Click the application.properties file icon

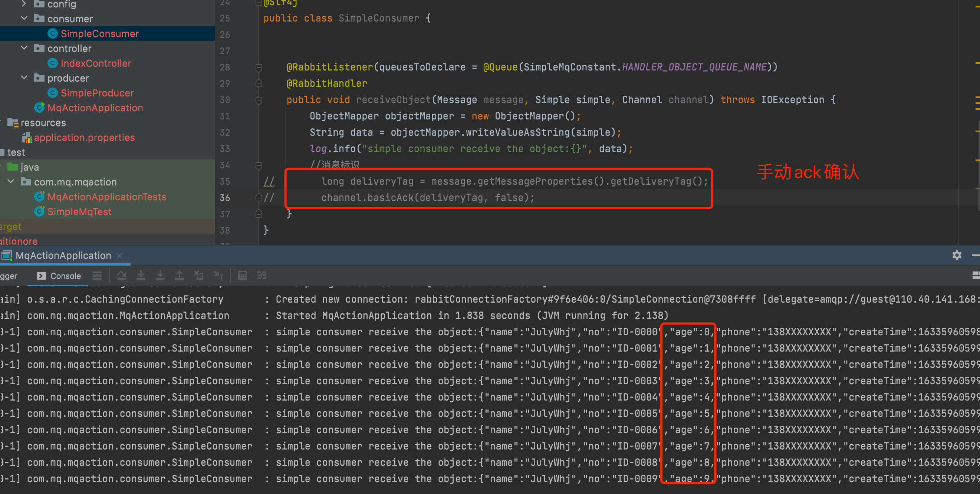pos(27,138)
